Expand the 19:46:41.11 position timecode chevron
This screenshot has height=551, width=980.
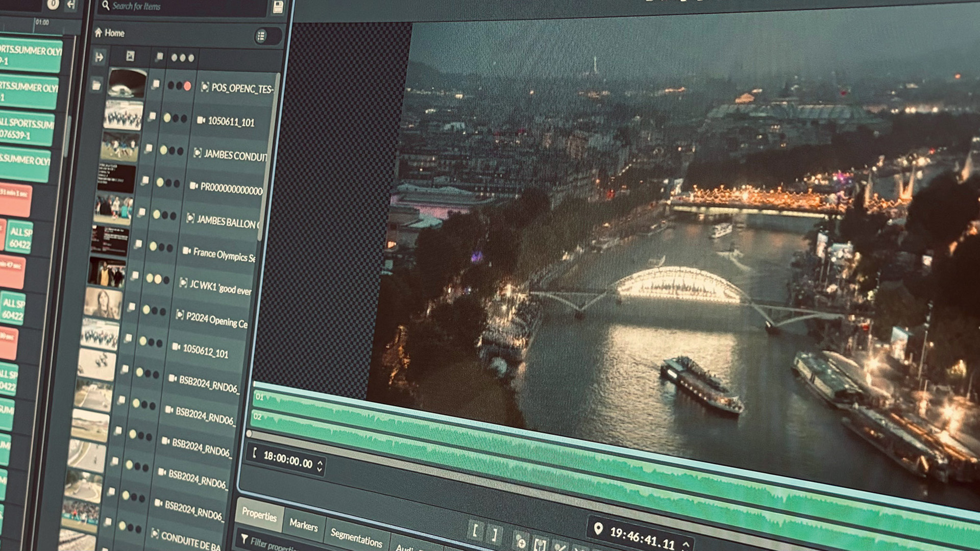tap(687, 544)
